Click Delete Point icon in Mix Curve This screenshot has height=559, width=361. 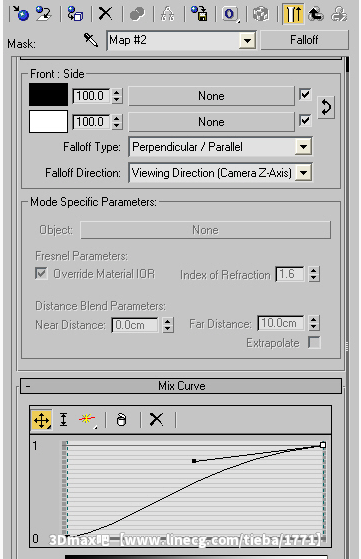(x=156, y=420)
